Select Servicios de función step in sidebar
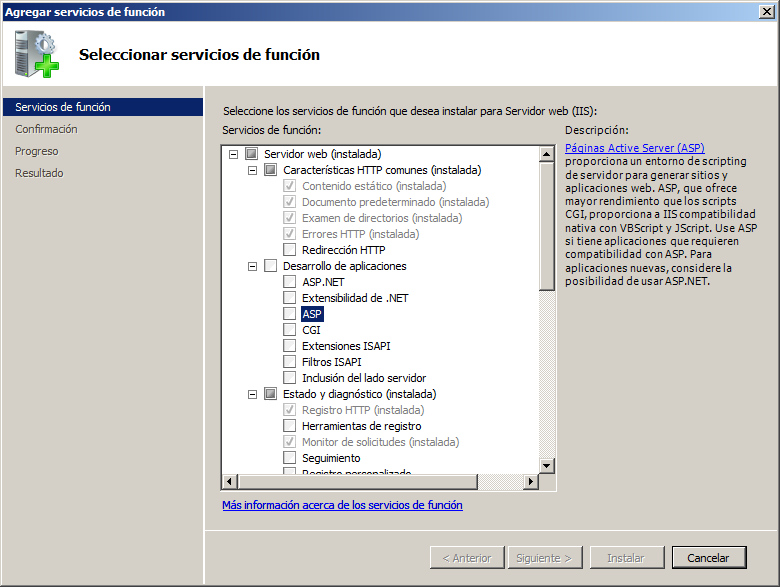 pyautogui.click(x=63, y=107)
